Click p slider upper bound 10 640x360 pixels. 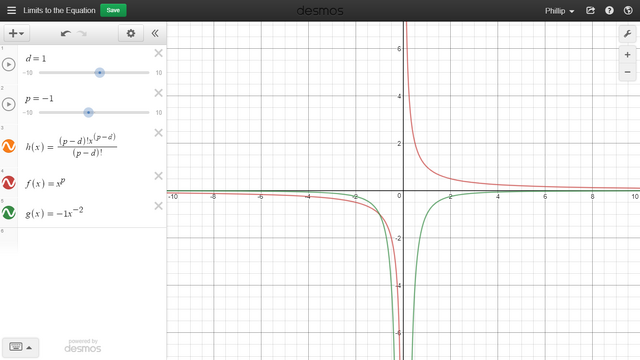(159, 113)
